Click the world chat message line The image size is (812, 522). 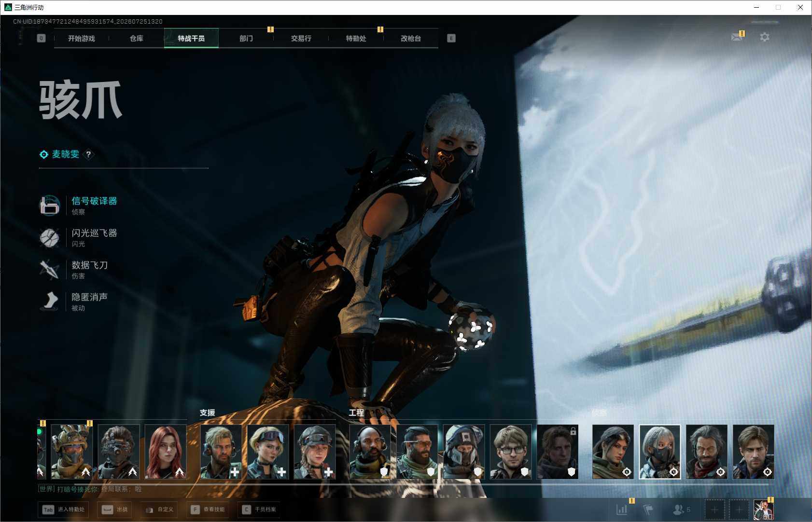pos(90,489)
